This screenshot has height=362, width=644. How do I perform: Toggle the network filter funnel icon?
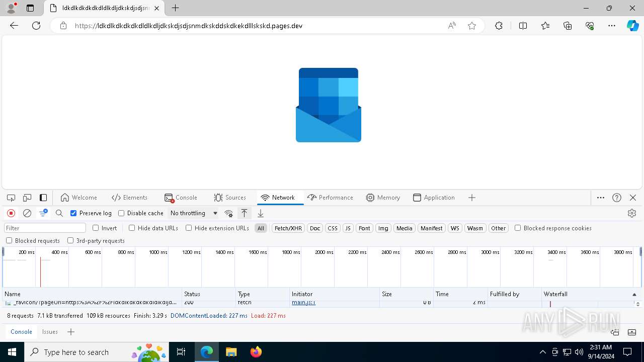(43, 213)
